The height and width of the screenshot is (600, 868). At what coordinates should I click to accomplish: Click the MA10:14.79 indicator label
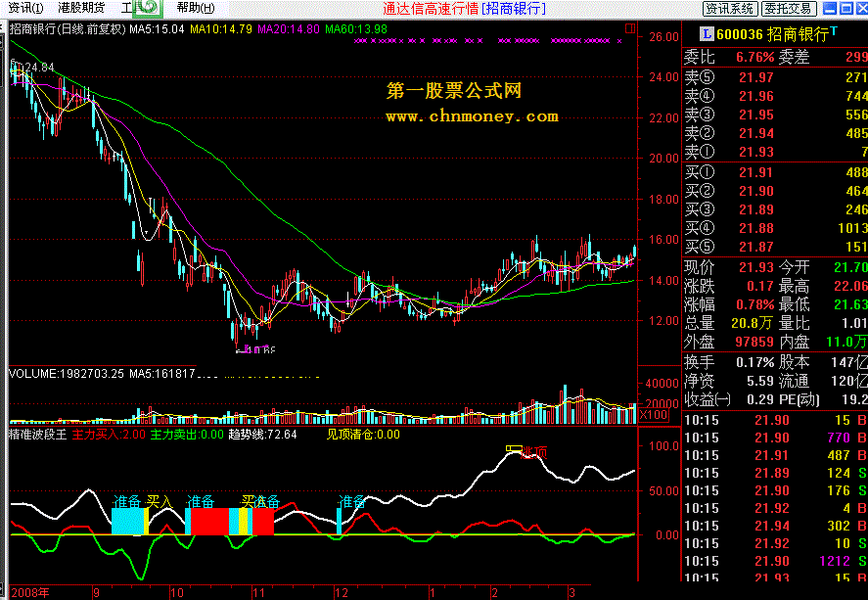221,29
